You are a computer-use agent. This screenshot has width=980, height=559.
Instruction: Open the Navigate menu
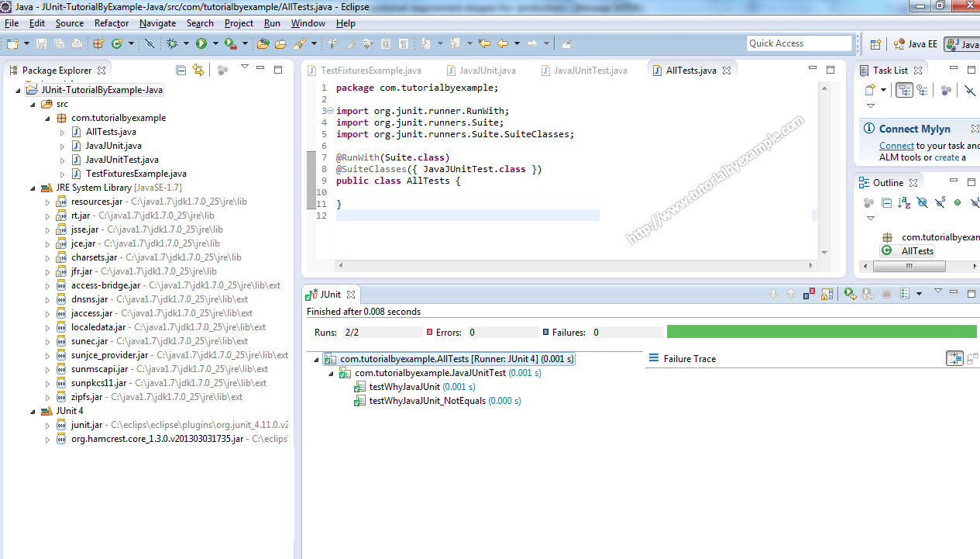point(157,23)
